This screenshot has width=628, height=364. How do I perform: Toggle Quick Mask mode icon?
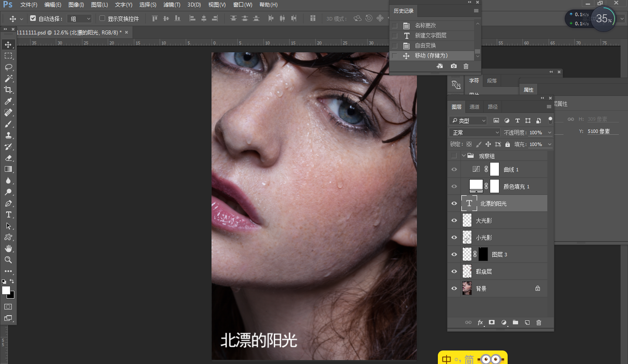point(8,307)
